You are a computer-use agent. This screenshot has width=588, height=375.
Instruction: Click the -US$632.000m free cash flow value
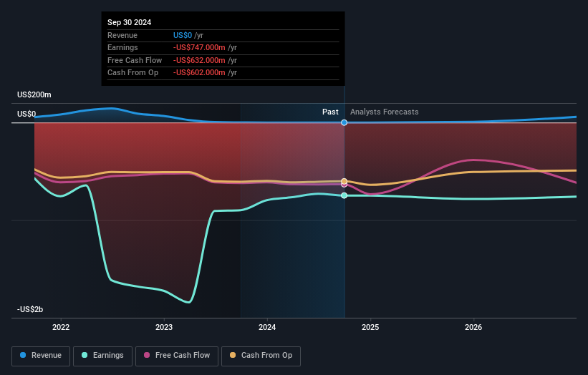199,60
